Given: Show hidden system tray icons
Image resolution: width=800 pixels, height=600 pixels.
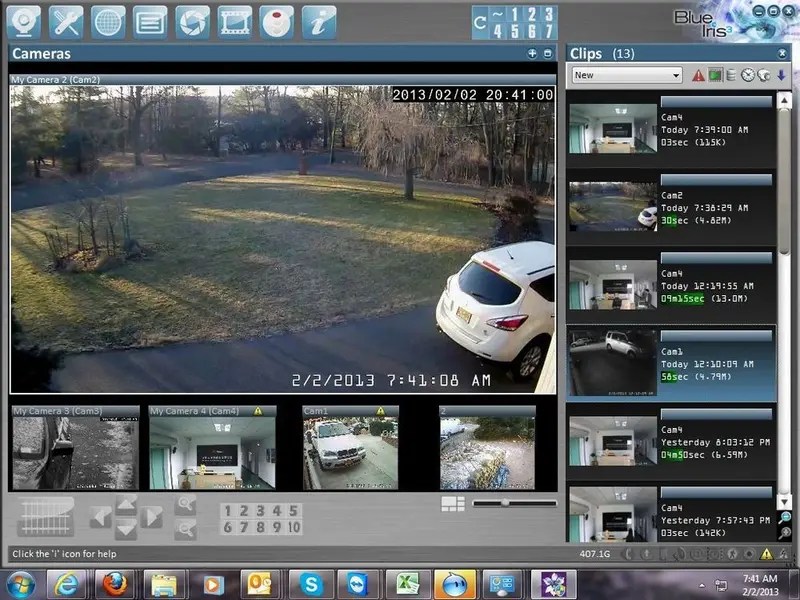Looking at the screenshot, I should tap(702, 586).
